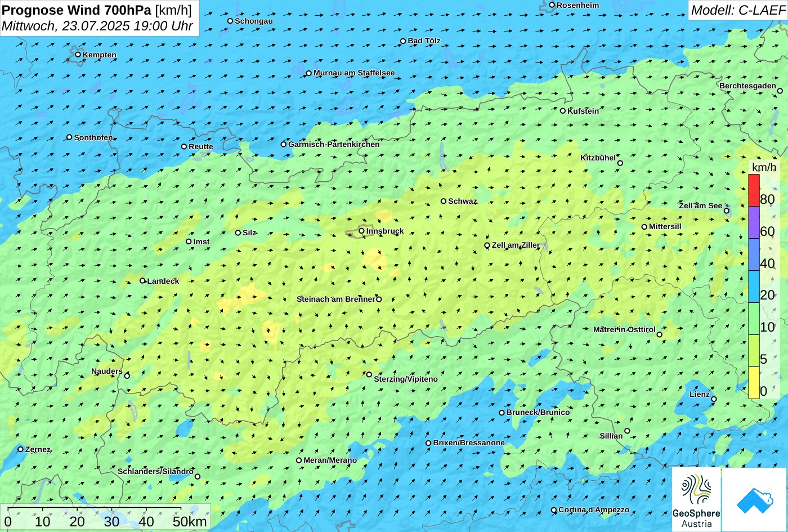Click the title 'Prognose Wind 700hPa'

pyautogui.click(x=77, y=10)
